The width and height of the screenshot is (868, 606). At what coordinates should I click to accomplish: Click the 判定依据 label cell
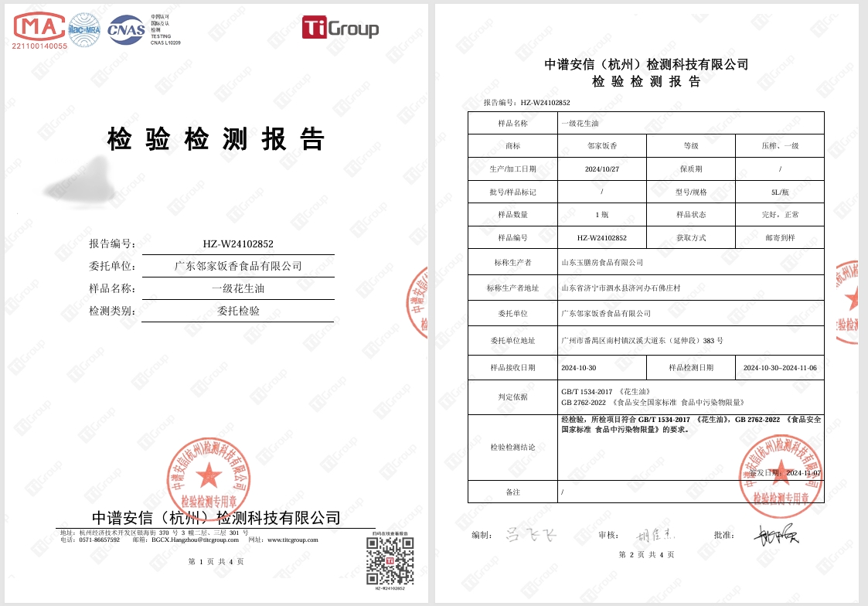tap(512, 397)
